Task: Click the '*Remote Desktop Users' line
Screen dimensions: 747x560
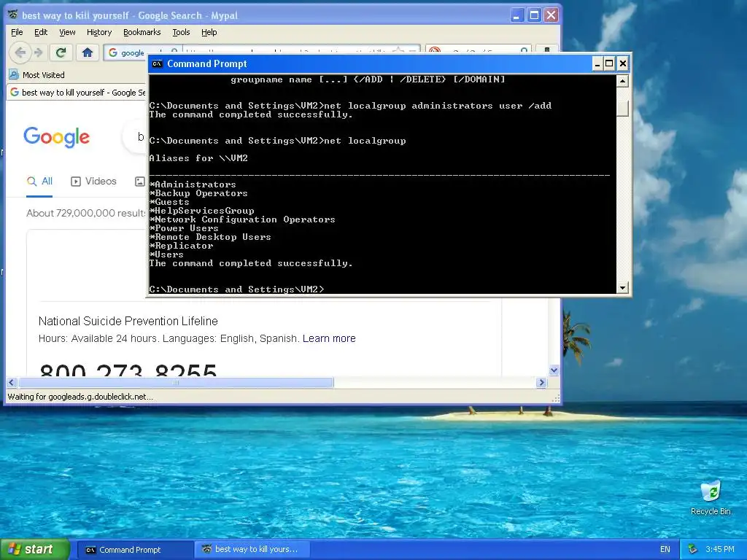Action: click(210, 237)
